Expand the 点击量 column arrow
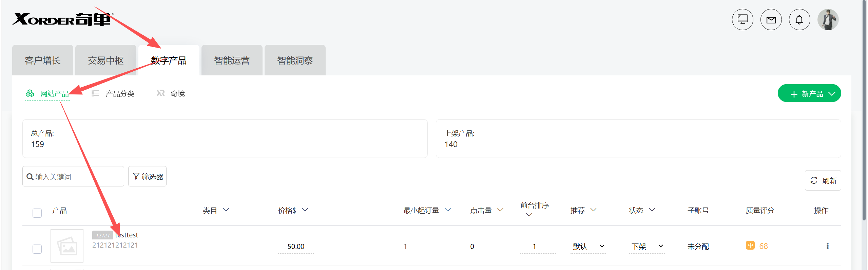The width and height of the screenshot is (868, 270). point(500,210)
